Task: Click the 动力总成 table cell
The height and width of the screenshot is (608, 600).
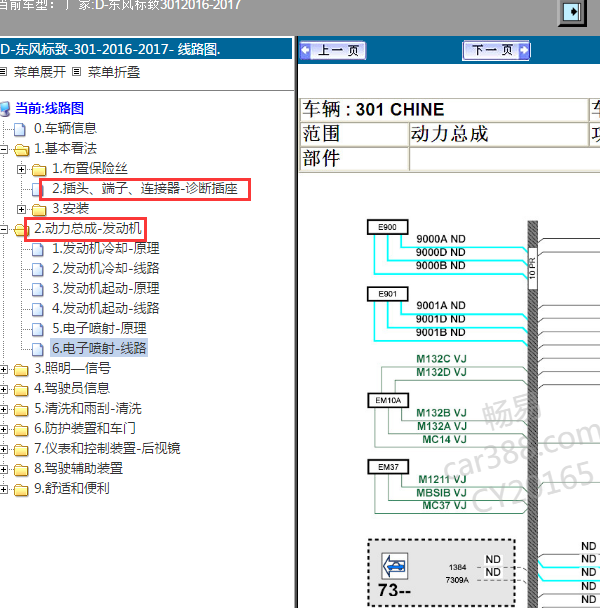Action: (x=498, y=134)
